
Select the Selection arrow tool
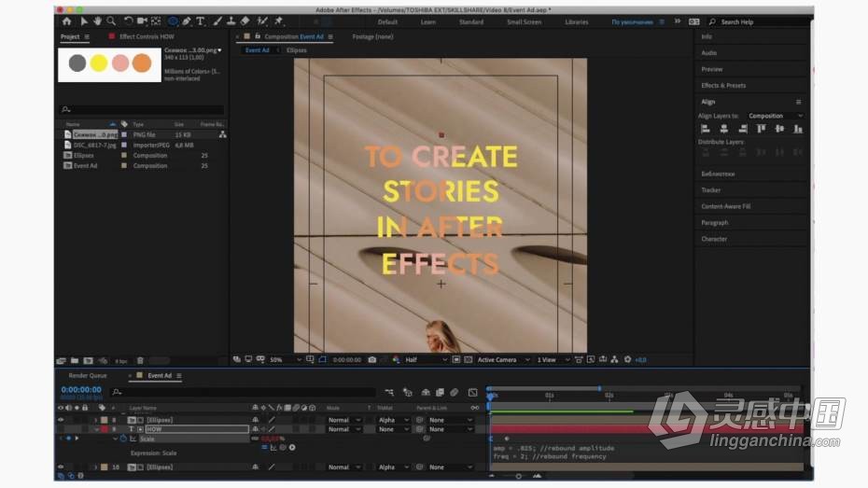coord(84,21)
